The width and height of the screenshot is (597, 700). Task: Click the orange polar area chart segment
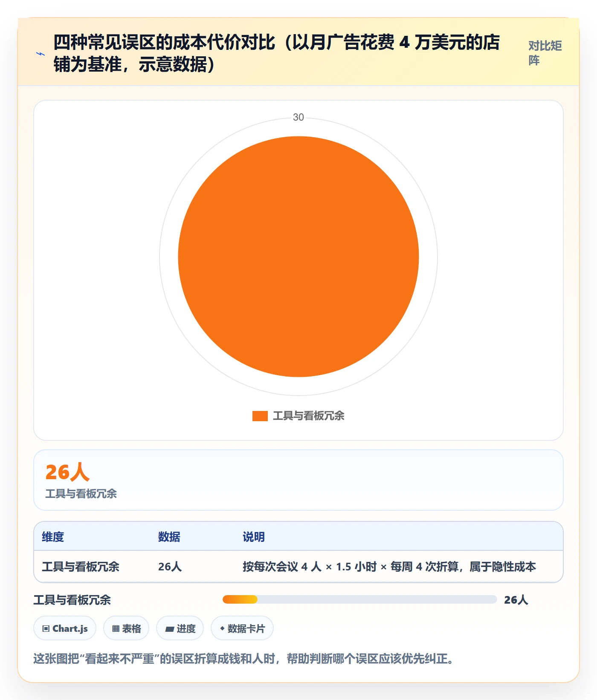click(x=298, y=257)
